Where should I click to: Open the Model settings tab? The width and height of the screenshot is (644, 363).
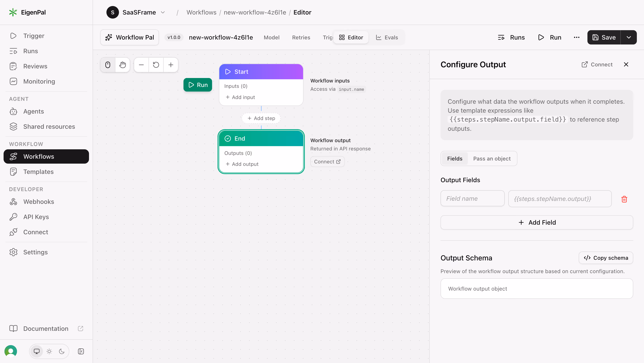271,37
